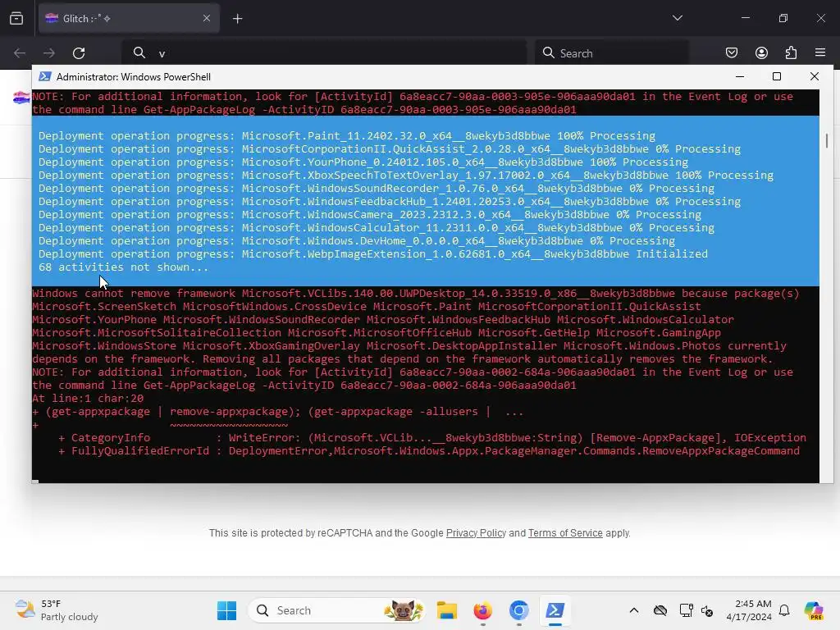Image resolution: width=840 pixels, height=630 pixels.
Task: Click the WindowsFeedbackHub progress line
Action: [390, 202]
